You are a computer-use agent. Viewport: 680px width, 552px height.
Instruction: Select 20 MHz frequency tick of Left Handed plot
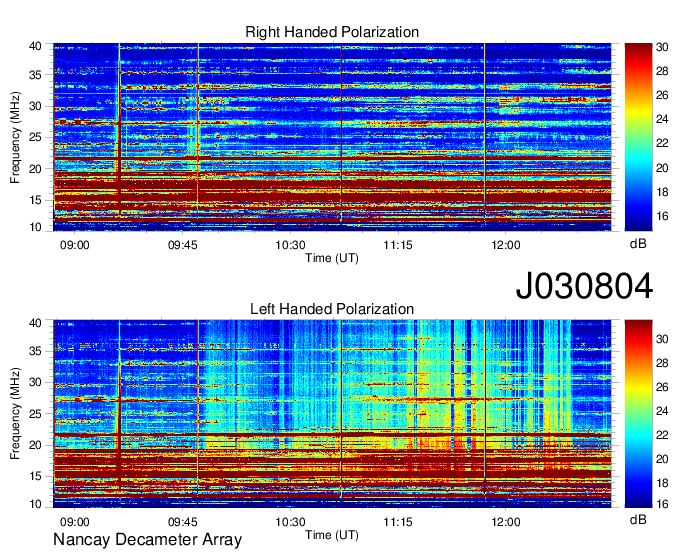[35, 445]
